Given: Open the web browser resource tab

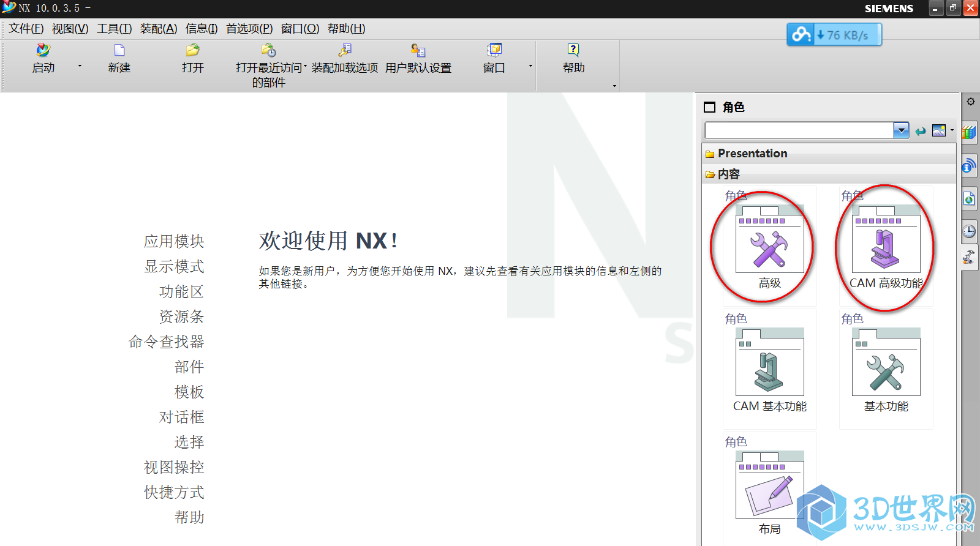Looking at the screenshot, I should 969,198.
